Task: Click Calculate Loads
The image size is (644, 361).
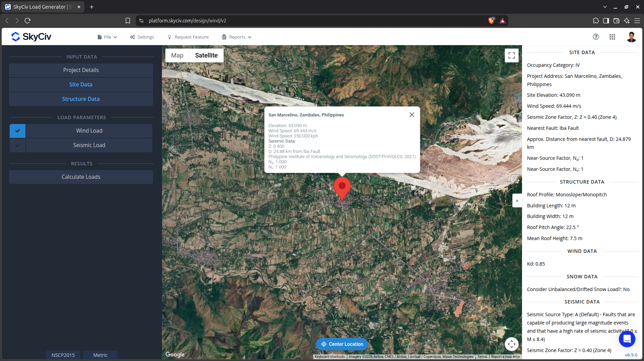Action: [x=81, y=177]
